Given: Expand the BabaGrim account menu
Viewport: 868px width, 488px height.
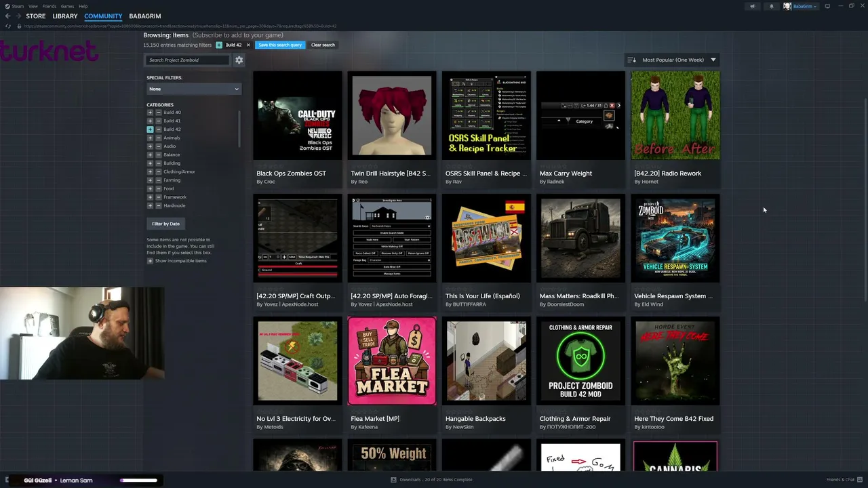Looking at the screenshot, I should click(805, 6).
